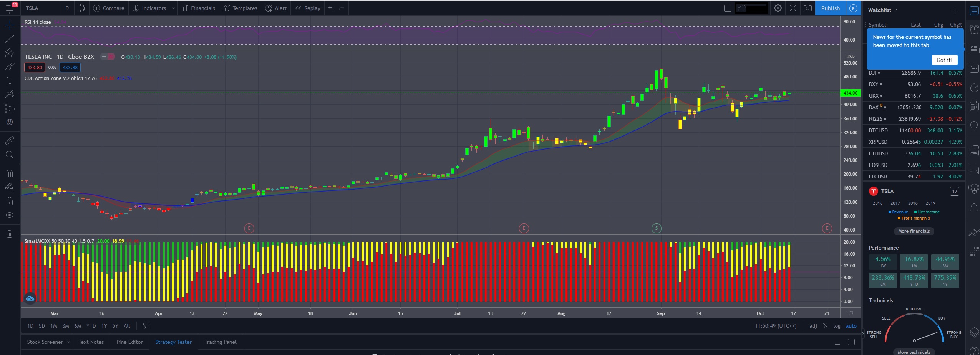The width and height of the screenshot is (980, 355).
Task: Expand the Watchlist dropdown
Action: (882, 10)
